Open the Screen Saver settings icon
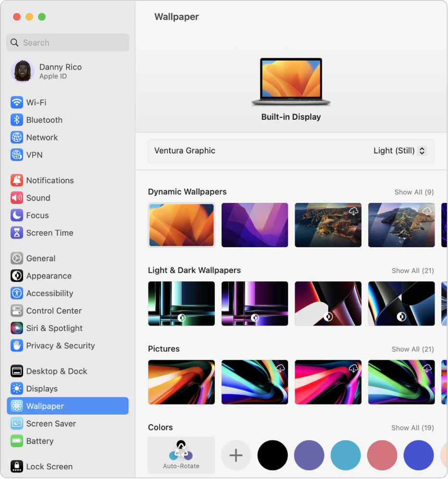The image size is (448, 479). (x=16, y=424)
